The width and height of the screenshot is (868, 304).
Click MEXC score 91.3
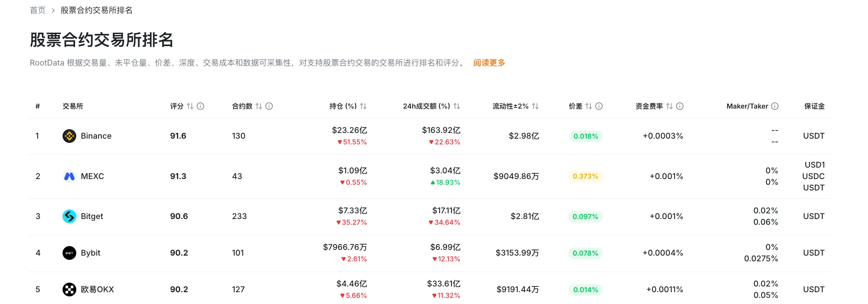(178, 176)
